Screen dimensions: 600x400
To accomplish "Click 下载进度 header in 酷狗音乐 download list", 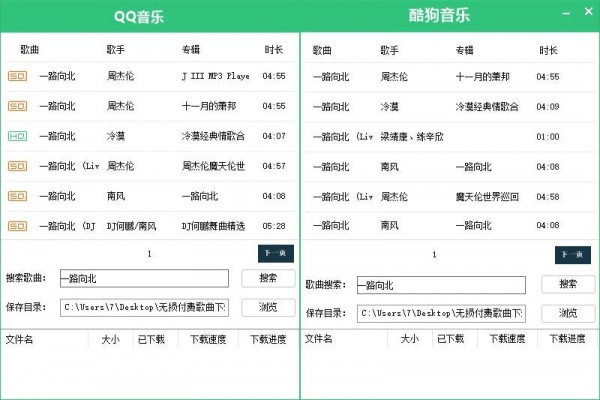I will [567, 338].
